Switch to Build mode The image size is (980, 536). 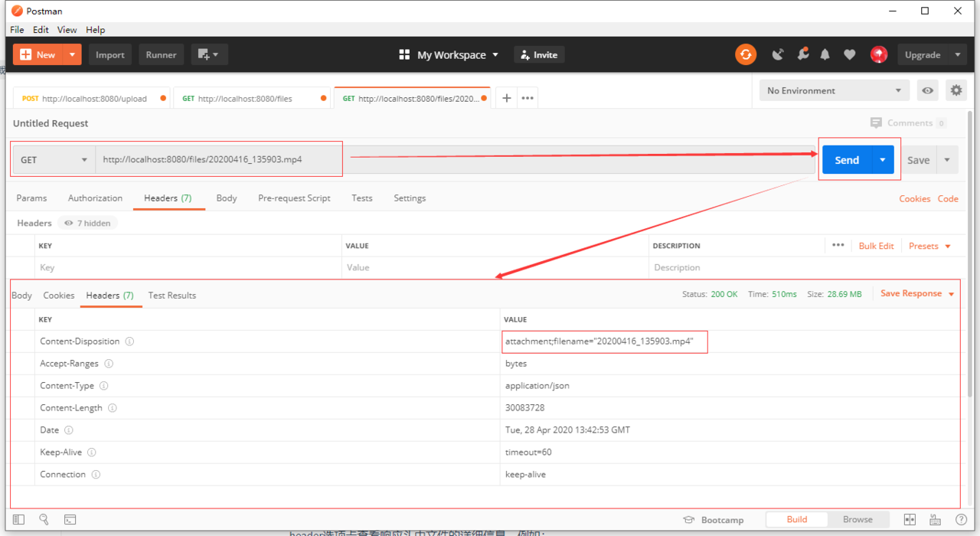[797, 519]
